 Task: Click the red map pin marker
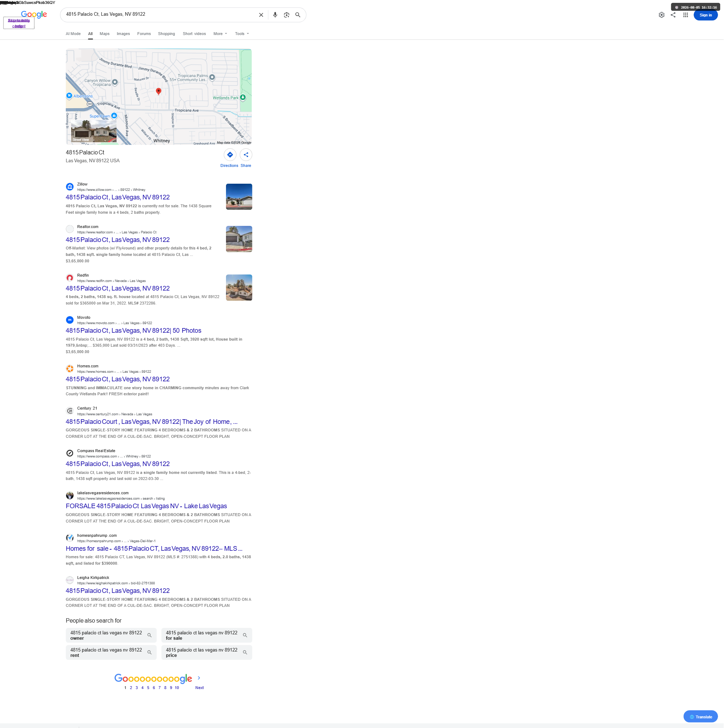[159, 91]
